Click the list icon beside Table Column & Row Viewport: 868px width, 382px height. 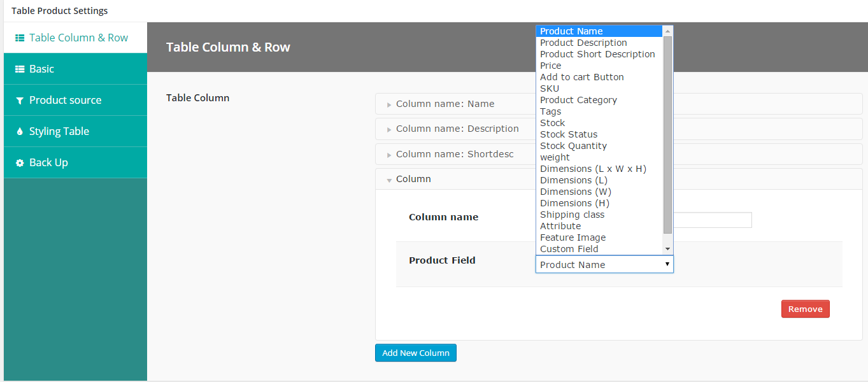click(x=20, y=38)
